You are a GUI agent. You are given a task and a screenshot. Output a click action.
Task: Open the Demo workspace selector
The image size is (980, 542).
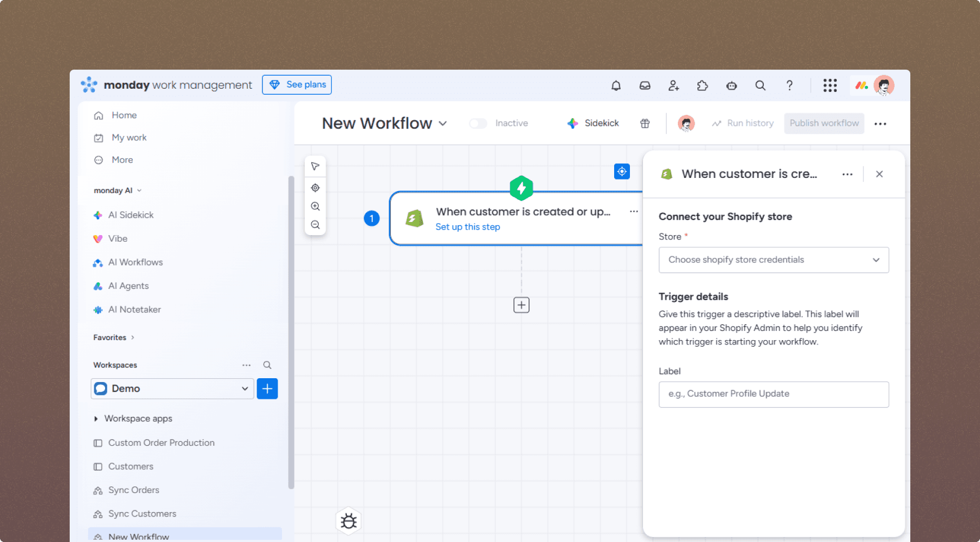tap(172, 389)
